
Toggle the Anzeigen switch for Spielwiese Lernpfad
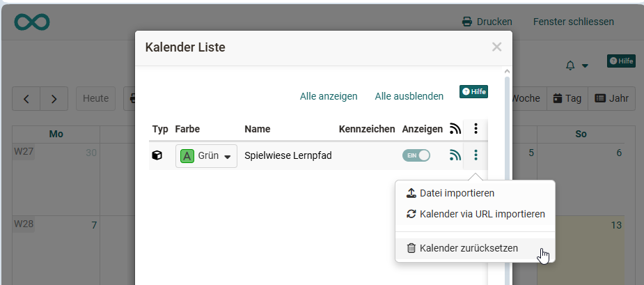point(416,155)
